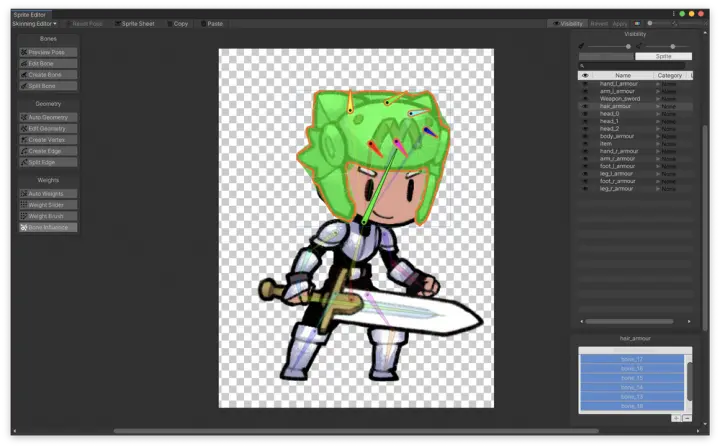Image resolution: width=720 pixels, height=448 pixels.
Task: Activate the Weight Brush tool
Action: pyautogui.click(x=48, y=216)
